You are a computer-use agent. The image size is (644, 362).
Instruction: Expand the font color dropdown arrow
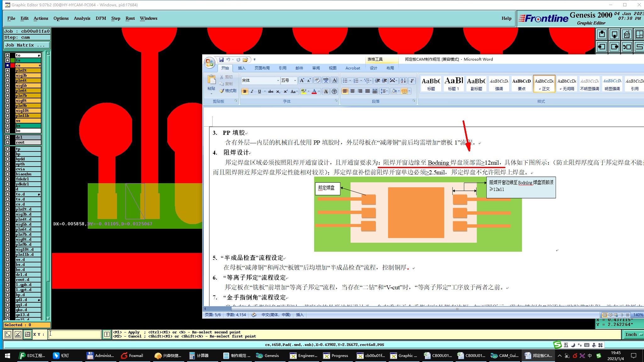pyautogui.click(x=319, y=91)
